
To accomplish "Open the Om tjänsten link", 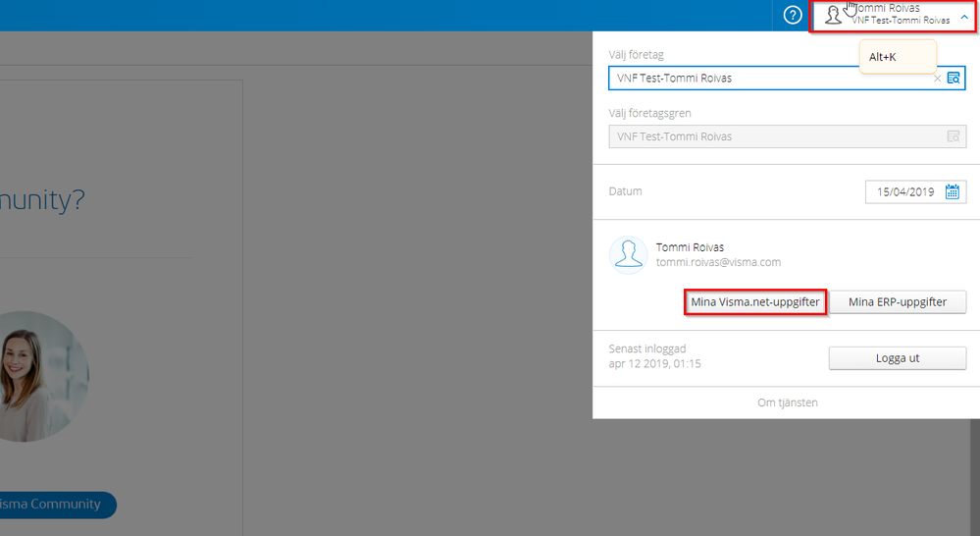I will click(x=788, y=402).
